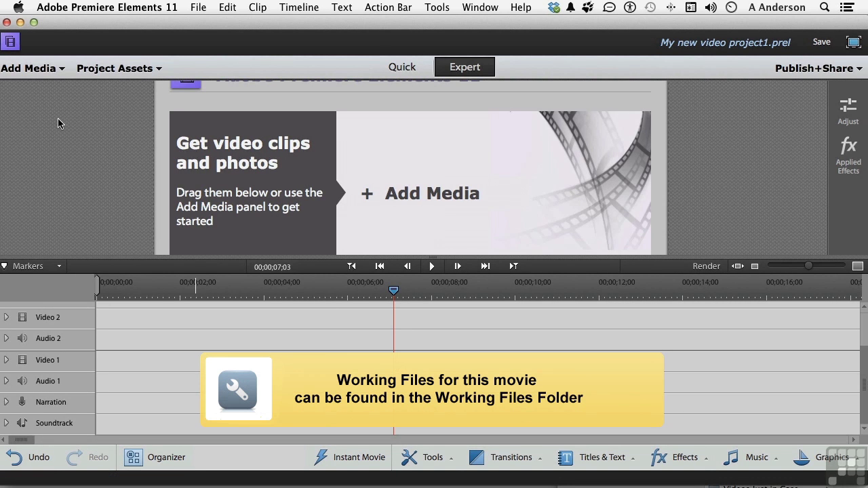The image size is (868, 488).
Task: Switch to Quick view
Action: point(402,67)
